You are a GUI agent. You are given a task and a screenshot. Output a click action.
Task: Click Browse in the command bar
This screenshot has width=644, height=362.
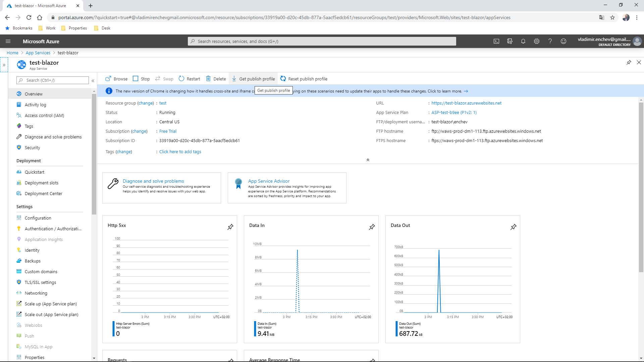(116, 79)
